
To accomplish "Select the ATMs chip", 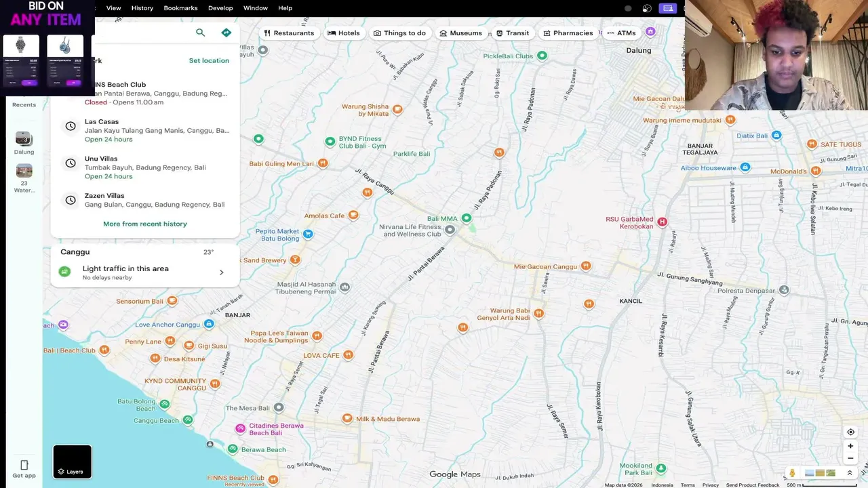I will [621, 33].
